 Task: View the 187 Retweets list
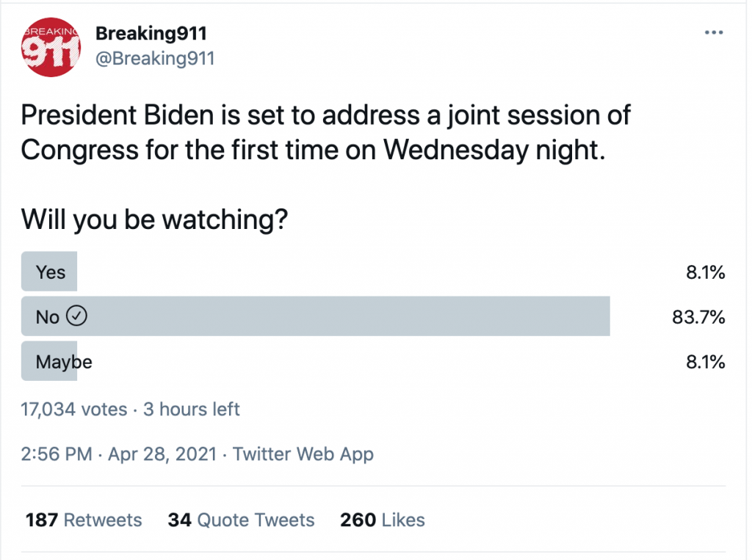pos(84,520)
